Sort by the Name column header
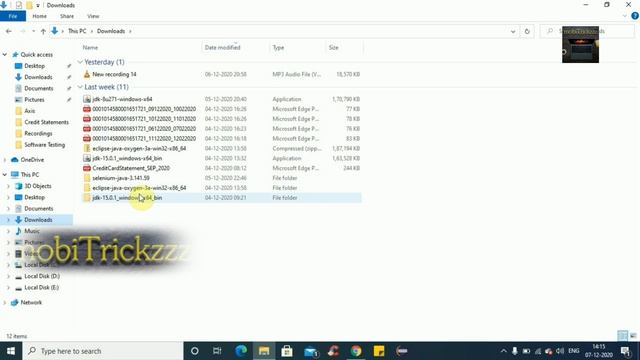This screenshot has width=640, height=360. point(90,48)
